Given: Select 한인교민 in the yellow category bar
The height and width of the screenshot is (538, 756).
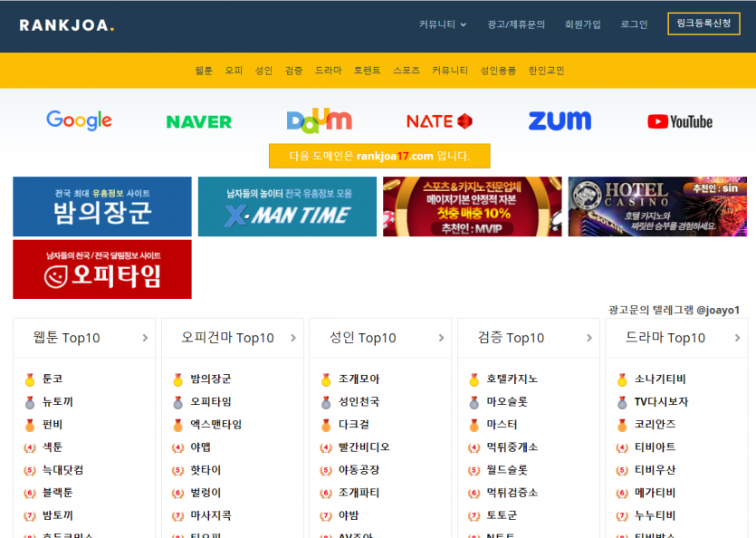Looking at the screenshot, I should [546, 71].
